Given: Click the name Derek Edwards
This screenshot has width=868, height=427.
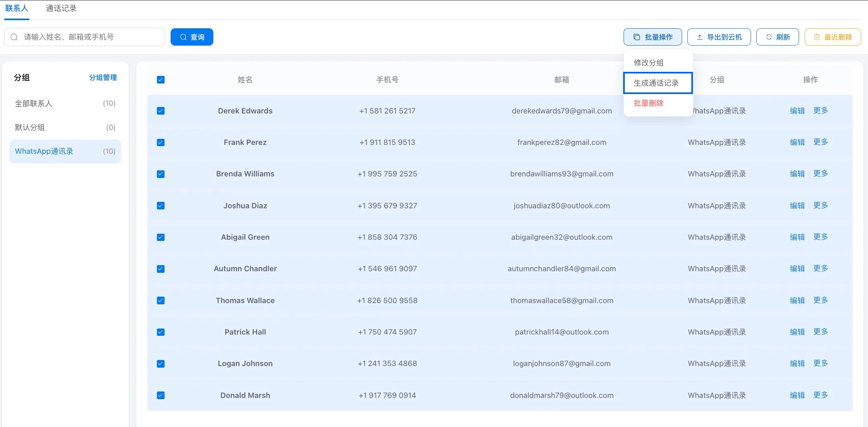Looking at the screenshot, I should 245,111.
